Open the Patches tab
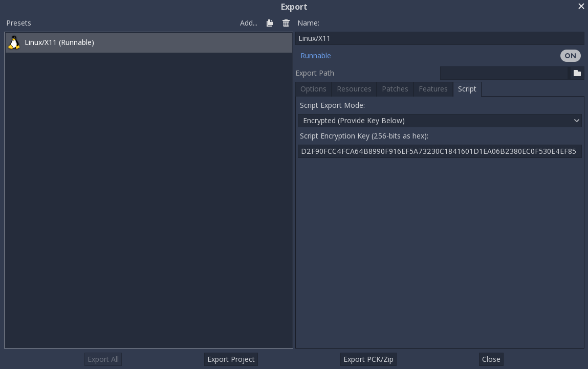 395,89
